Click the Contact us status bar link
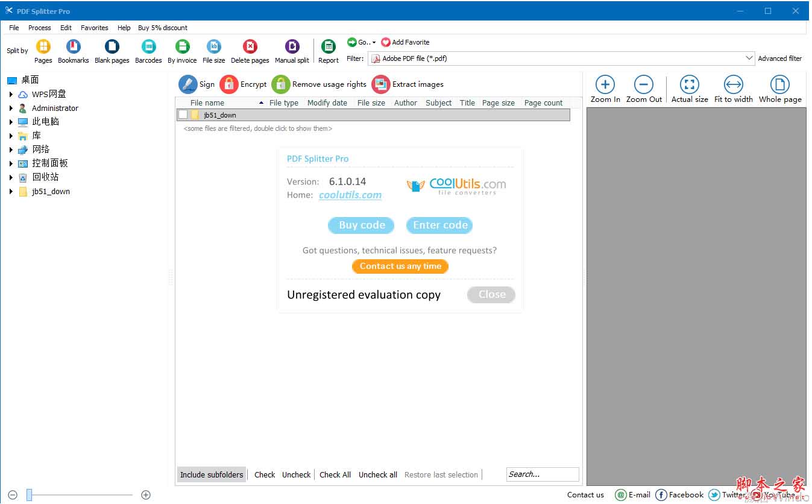Screen dimensions: 812x504 point(585,495)
